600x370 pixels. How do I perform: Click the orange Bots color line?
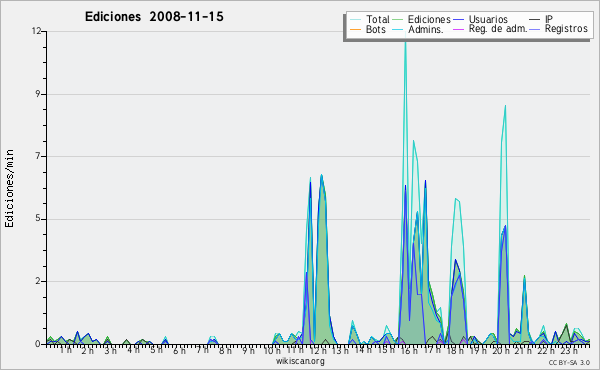(x=355, y=29)
